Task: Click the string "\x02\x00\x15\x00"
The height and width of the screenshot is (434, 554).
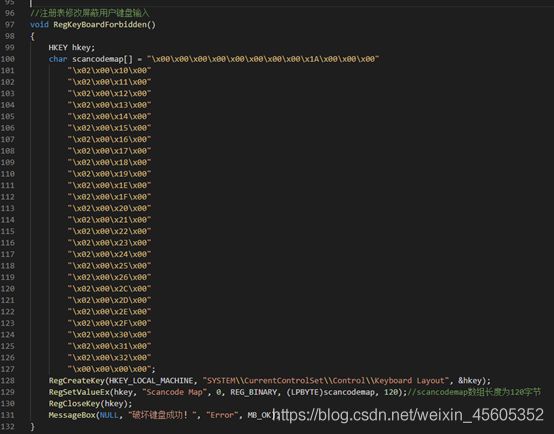Action: [110, 128]
